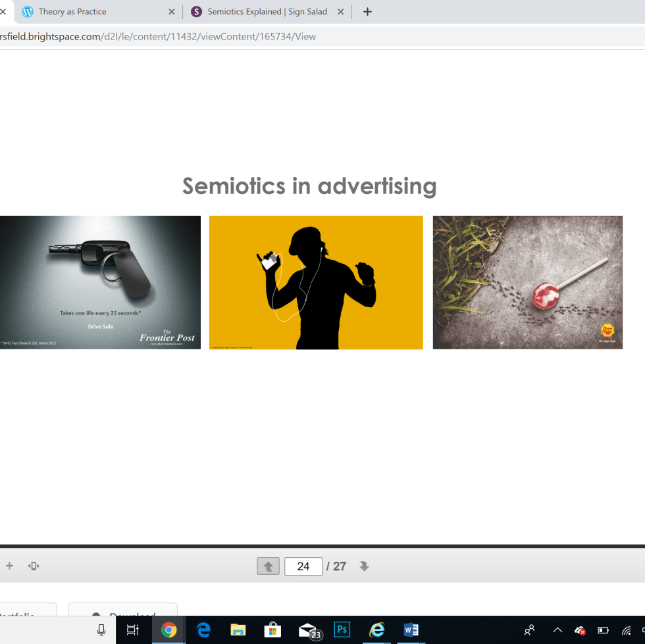This screenshot has height=644, width=645.
Task: Open Microsoft Edge from the taskbar
Action: tap(203, 630)
